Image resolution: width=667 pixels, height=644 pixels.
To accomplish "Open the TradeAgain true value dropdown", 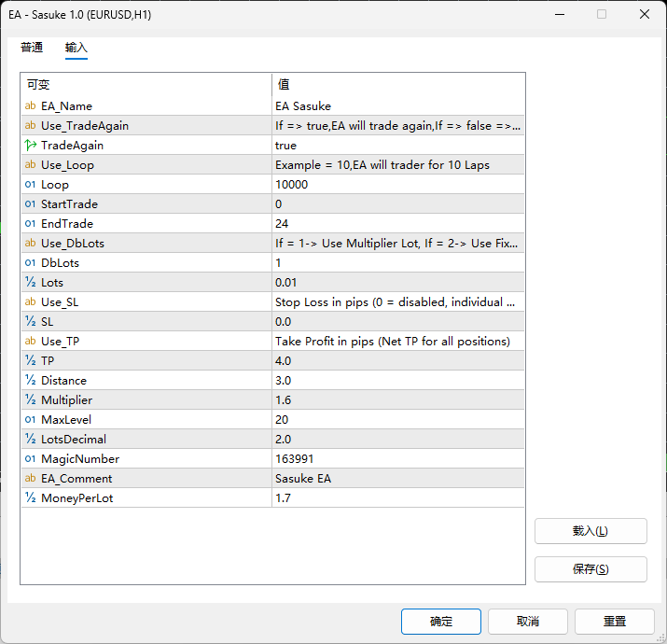I will pos(397,146).
